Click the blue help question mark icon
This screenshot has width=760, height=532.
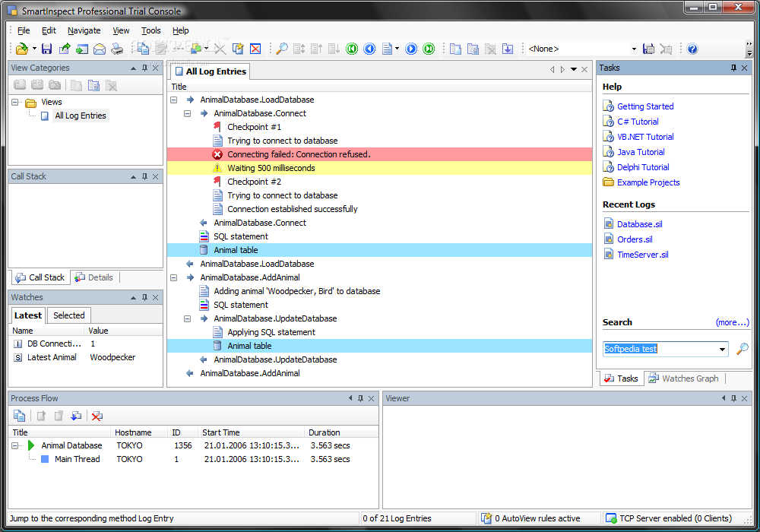point(692,49)
